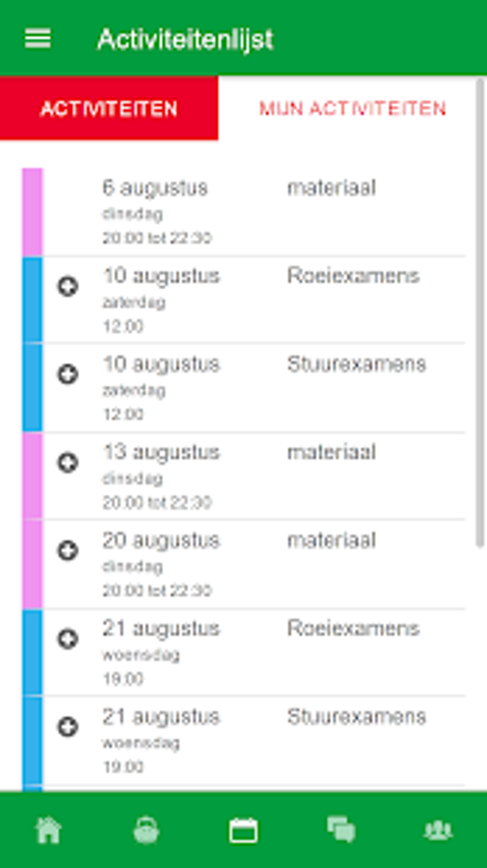Switch to the Mijn Activiteiten tab
Screen dimensions: 487x868
[x=352, y=108]
